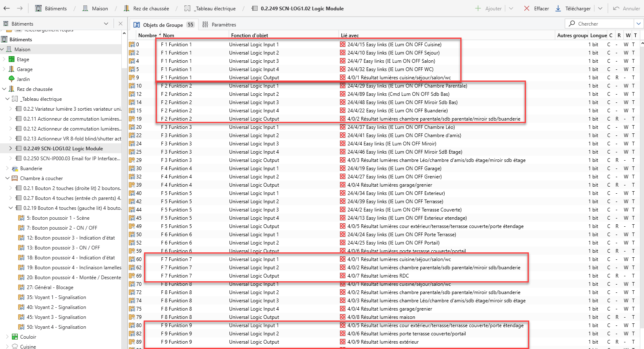Select object 27: Général - Blocage
Viewport: 644px width, 349px height.
pos(50,287)
